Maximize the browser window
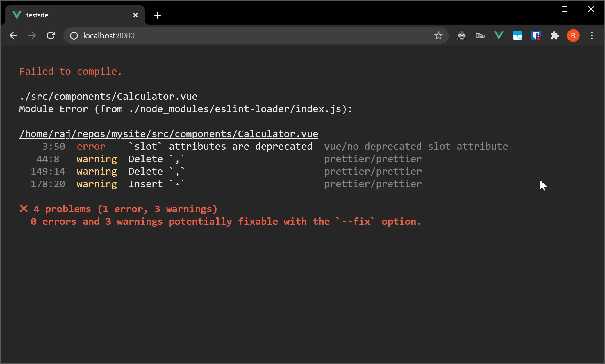The image size is (605, 364). pos(565,9)
